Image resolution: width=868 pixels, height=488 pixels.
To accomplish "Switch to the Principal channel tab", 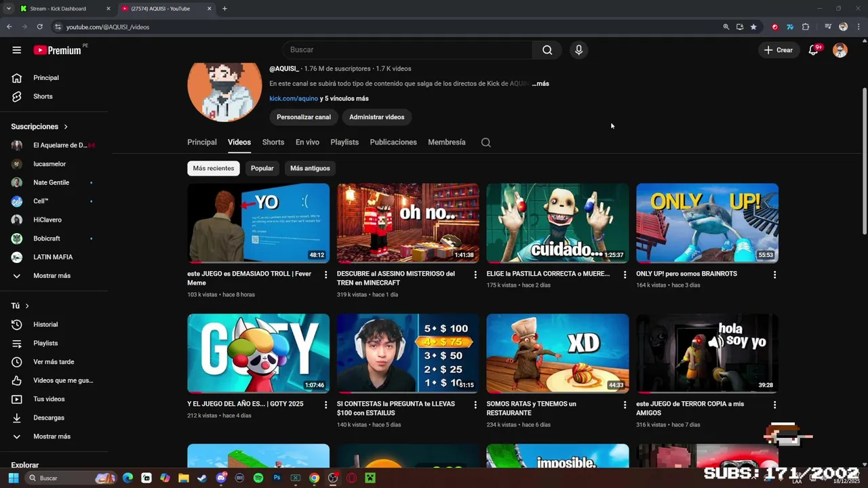I will click(202, 142).
